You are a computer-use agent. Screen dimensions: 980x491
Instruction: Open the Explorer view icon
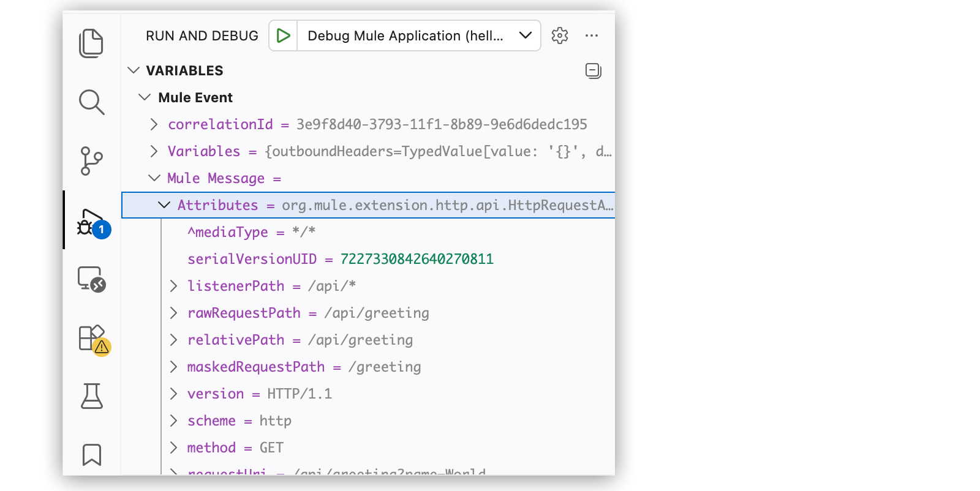(x=91, y=43)
